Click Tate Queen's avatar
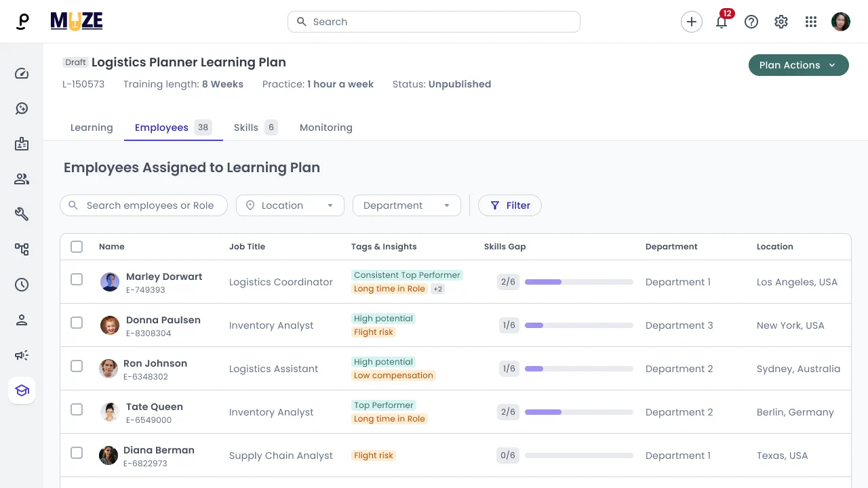Screen dimensions: 868x488 coord(110,412)
